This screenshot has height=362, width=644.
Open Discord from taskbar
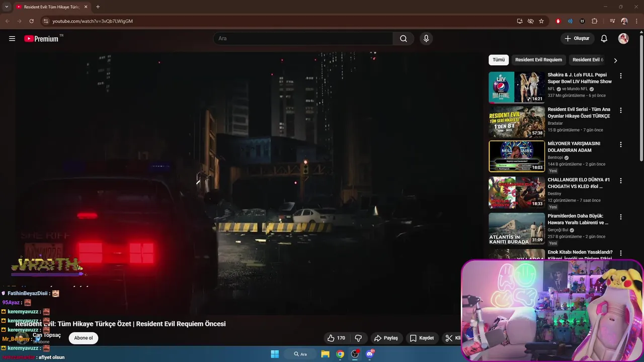coord(370,354)
